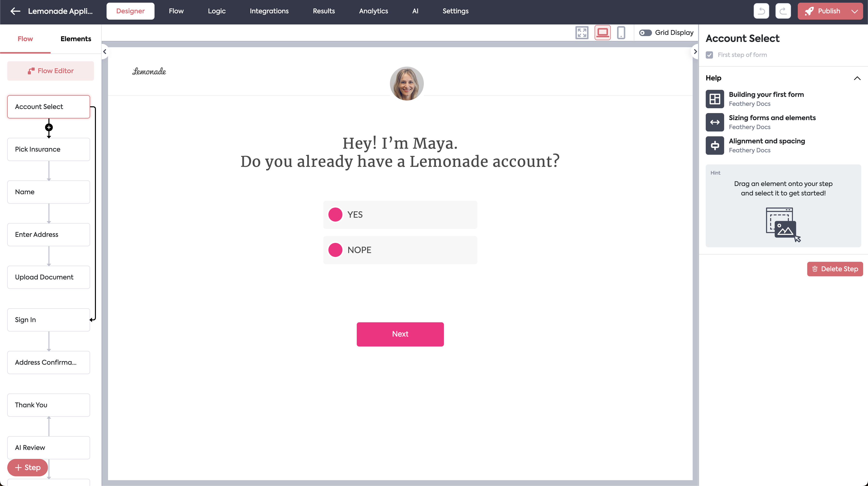Switch to fullscreen preview icon
This screenshot has width=868, height=486.
[x=581, y=33]
